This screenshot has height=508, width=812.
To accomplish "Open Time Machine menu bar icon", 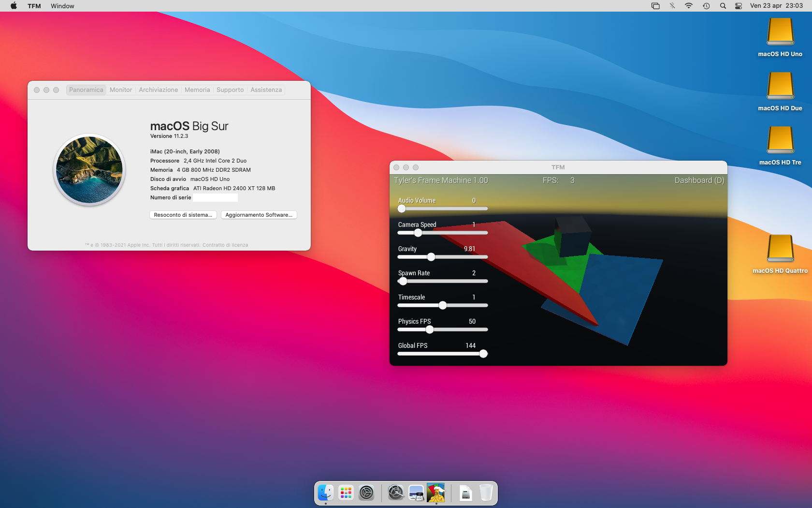I will [706, 6].
